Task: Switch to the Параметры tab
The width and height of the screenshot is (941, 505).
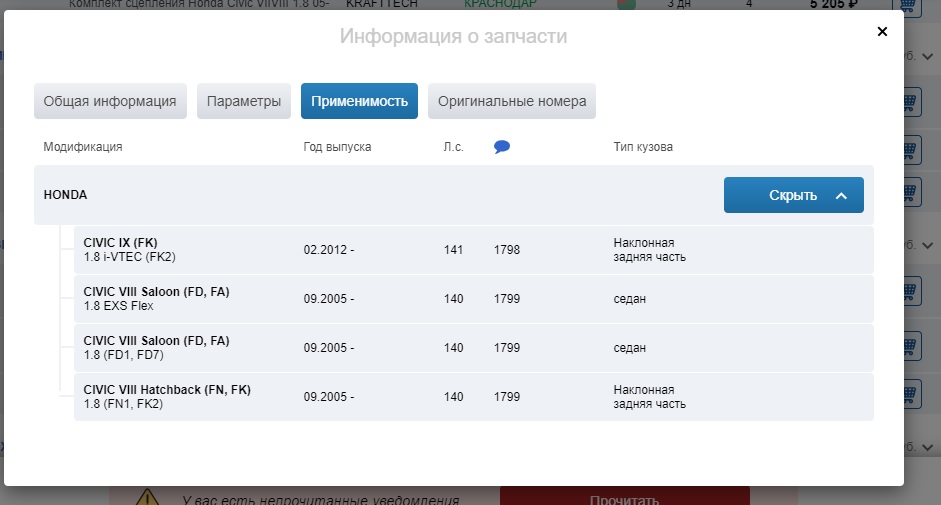Action: [244, 101]
